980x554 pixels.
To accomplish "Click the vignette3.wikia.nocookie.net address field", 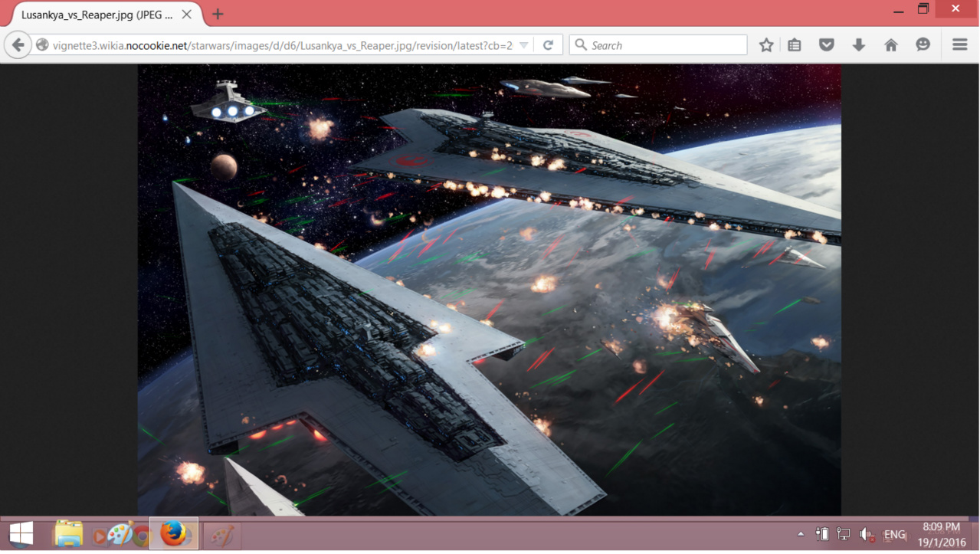I will [282, 45].
